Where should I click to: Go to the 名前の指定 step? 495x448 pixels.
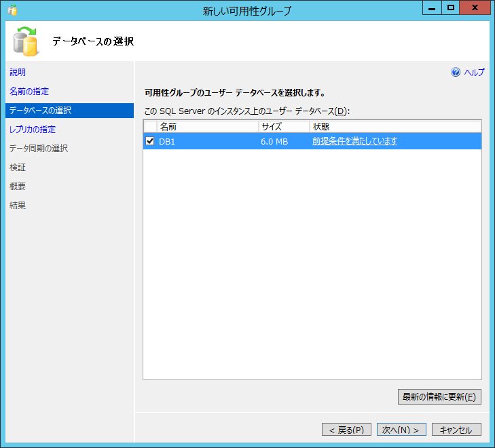click(29, 91)
